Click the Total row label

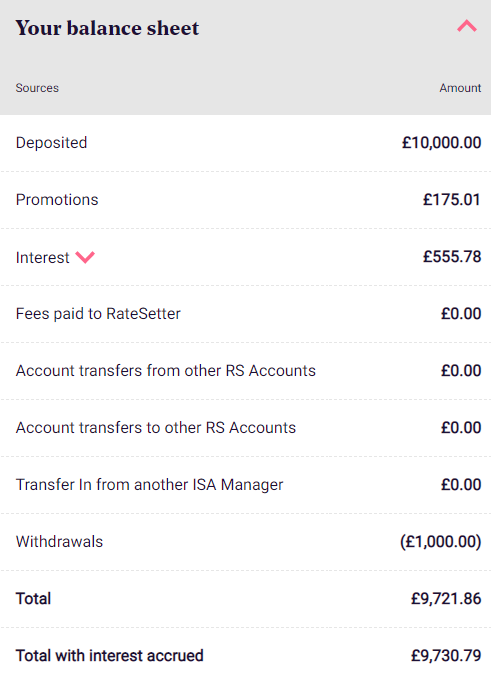click(x=33, y=598)
